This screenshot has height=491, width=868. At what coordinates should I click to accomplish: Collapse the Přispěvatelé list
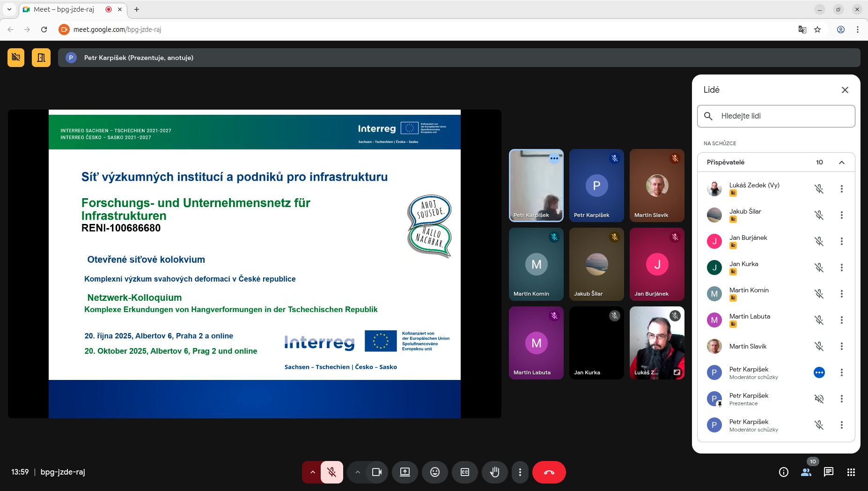[x=841, y=163]
